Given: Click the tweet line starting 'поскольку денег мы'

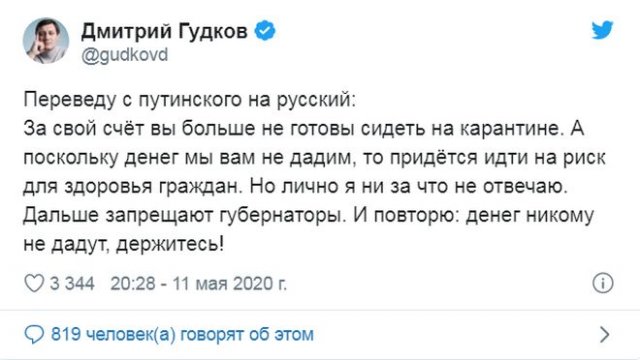Looking at the screenshot, I should pyautogui.click(x=314, y=158).
